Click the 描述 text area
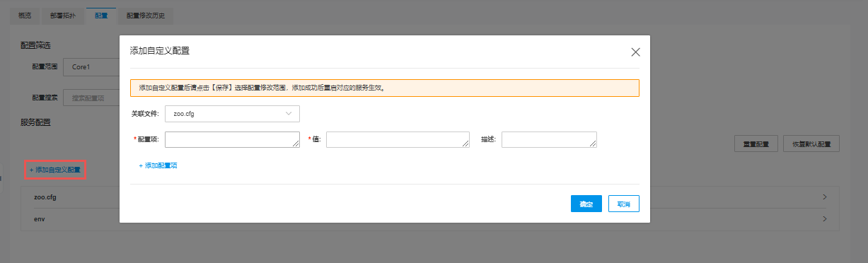 pyautogui.click(x=549, y=139)
